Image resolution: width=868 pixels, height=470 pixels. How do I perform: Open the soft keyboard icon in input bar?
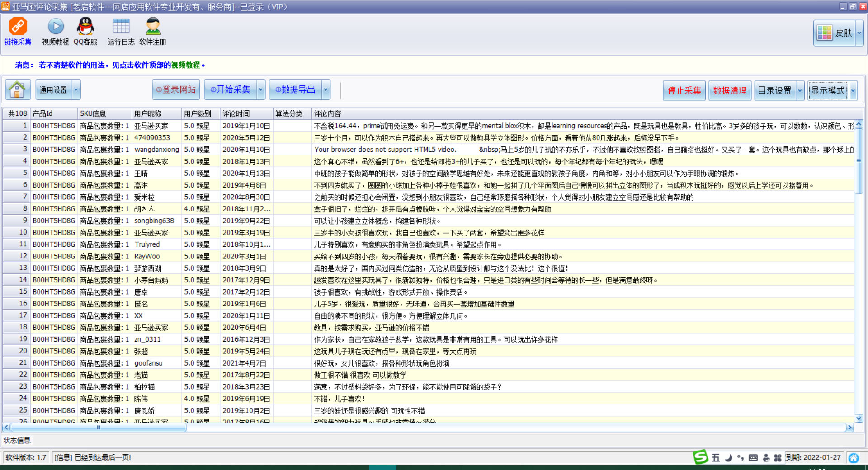click(753, 458)
